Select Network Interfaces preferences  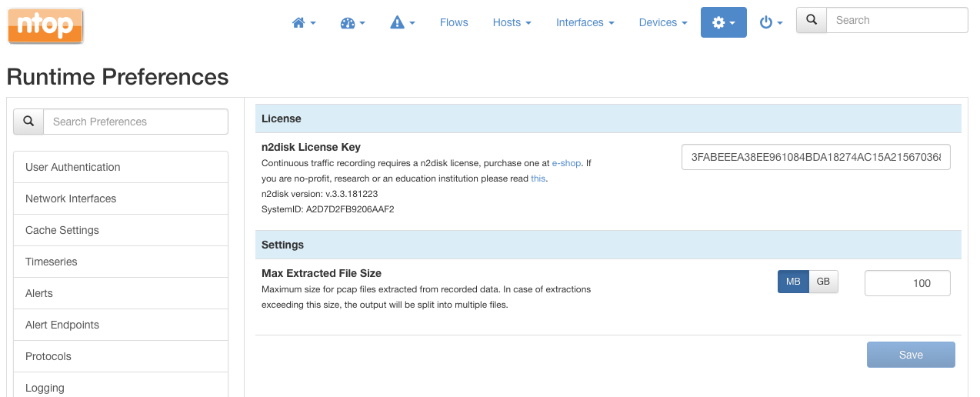tap(121, 198)
